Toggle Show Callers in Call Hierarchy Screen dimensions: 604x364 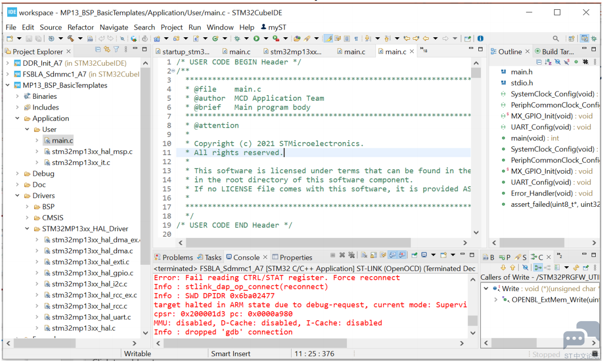538,267
